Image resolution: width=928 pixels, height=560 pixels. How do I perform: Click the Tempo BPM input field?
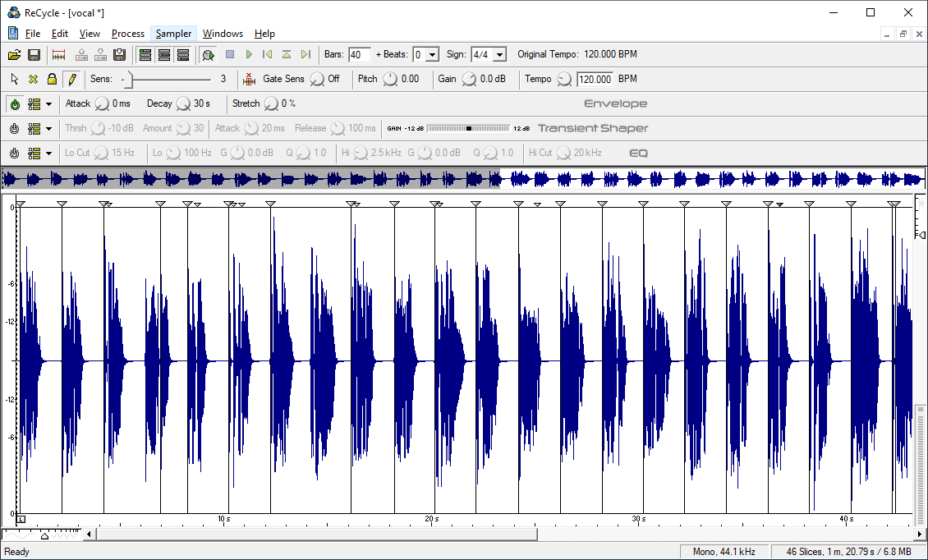[595, 80]
